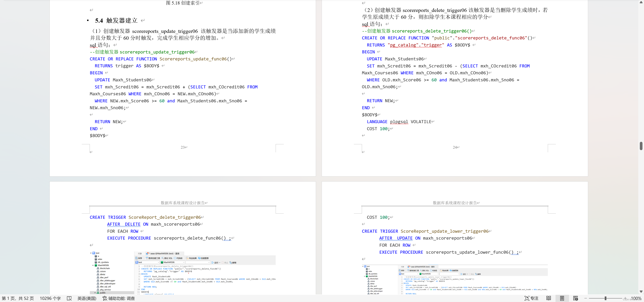Click the zoom slider handle
The image size is (644, 302).
[605, 298]
